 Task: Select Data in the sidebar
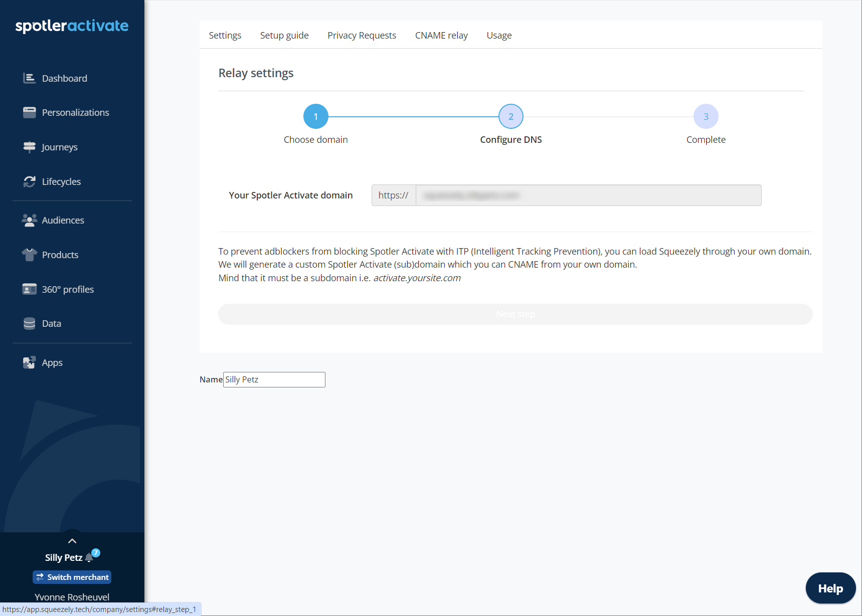click(x=52, y=323)
